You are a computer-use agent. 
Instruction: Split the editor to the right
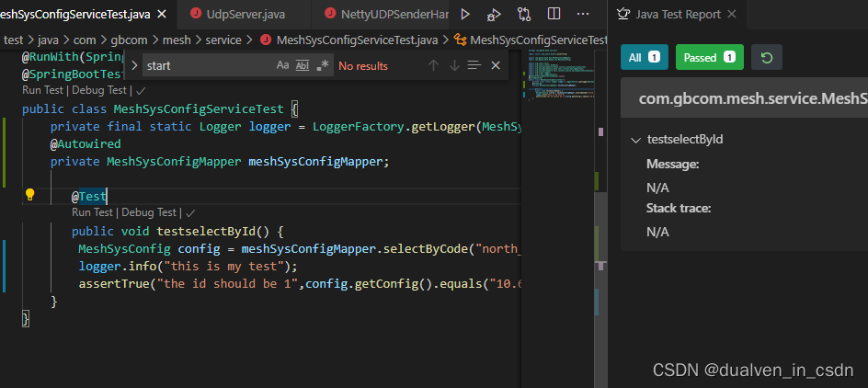(554, 14)
